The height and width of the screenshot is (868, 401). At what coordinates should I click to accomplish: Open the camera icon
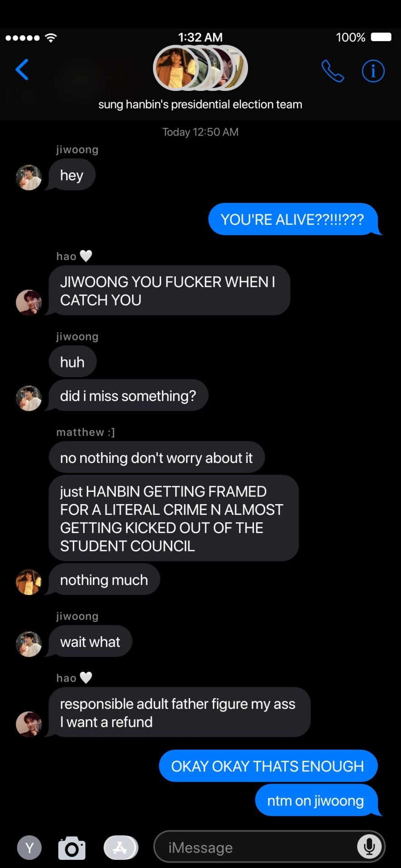72,848
